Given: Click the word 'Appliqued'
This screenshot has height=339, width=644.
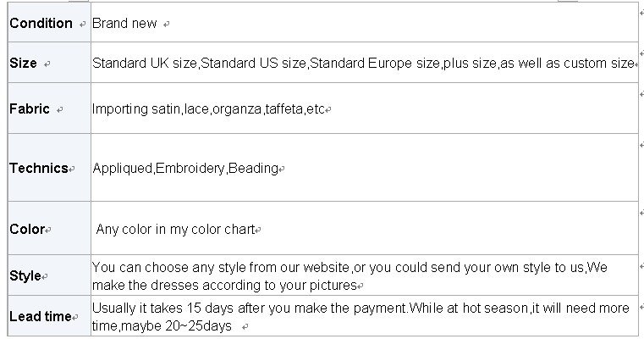Looking at the screenshot, I should (x=122, y=168).
